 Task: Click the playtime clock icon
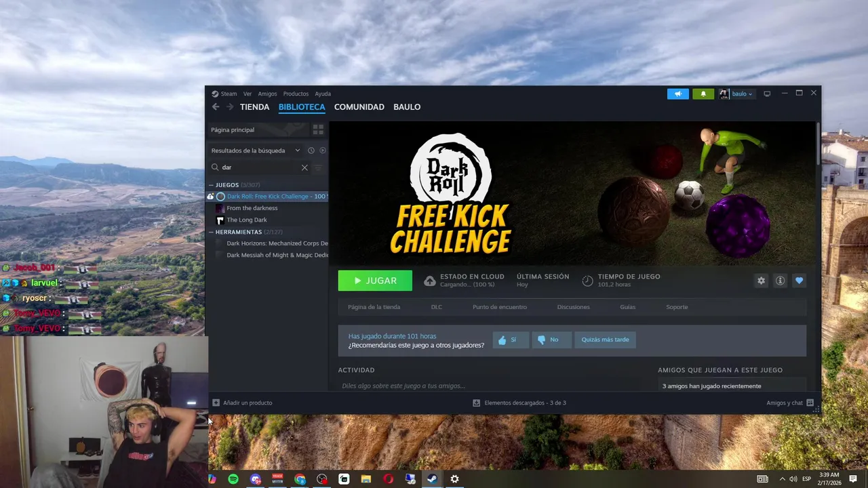tap(587, 281)
